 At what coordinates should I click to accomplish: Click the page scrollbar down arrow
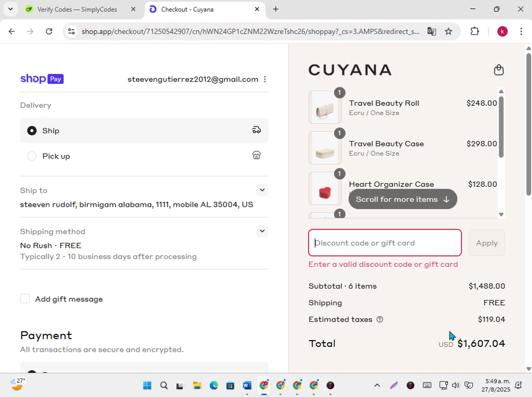pyautogui.click(x=528, y=369)
